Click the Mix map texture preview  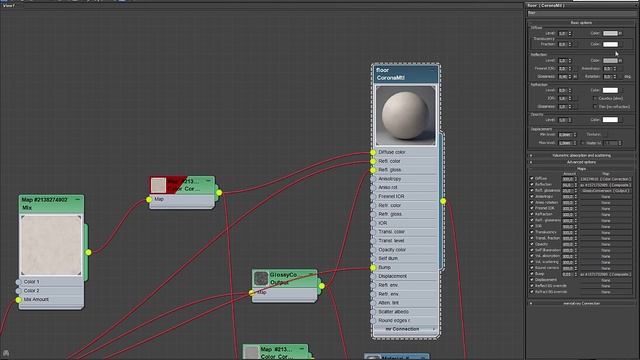coord(51,245)
